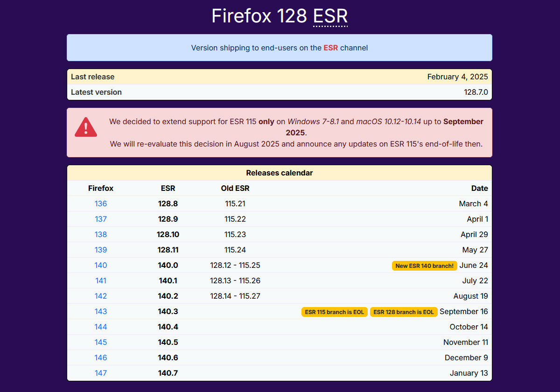The image size is (560, 392).
Task: Click the 'ESR 128 branch is EOL' badge
Action: click(x=404, y=312)
